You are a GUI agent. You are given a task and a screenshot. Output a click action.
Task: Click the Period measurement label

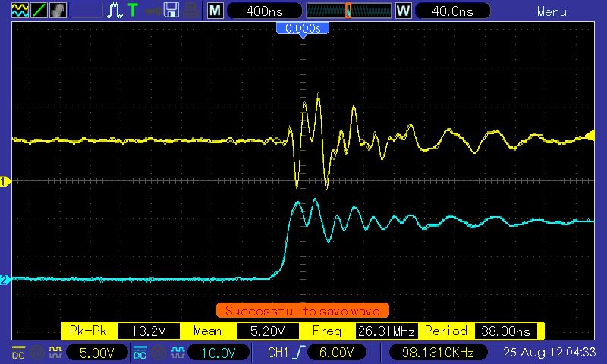(446, 331)
